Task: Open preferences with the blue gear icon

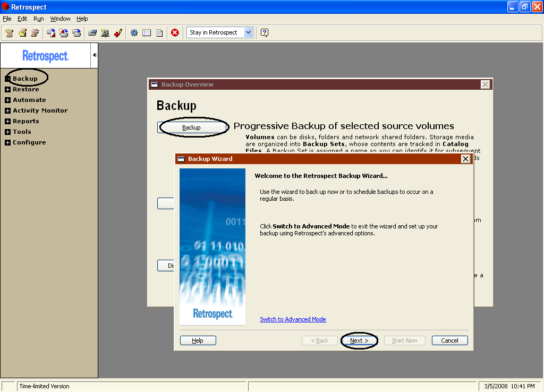Action: [x=134, y=32]
